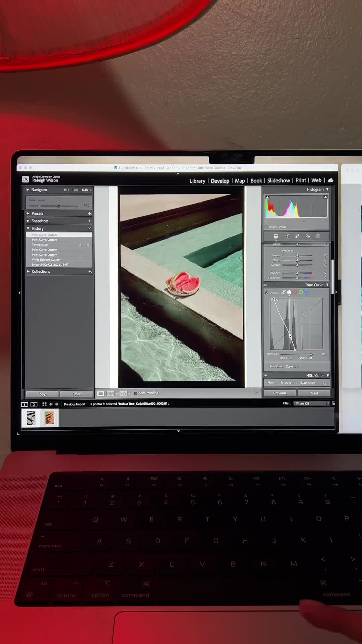Go forward with filmstrip right arrow
Viewport: 362px width, 644px height.
(x=57, y=404)
